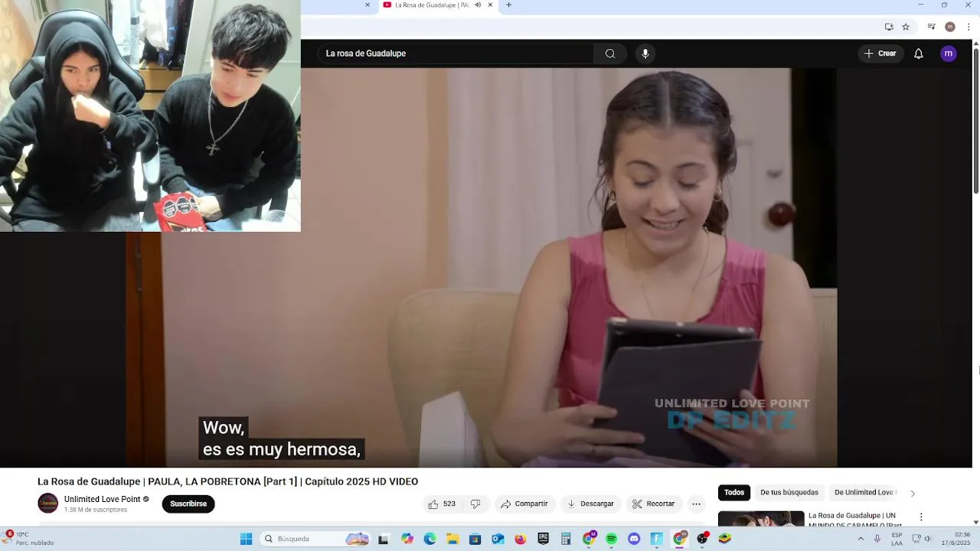Clip the video using Recortar

pyautogui.click(x=654, y=504)
